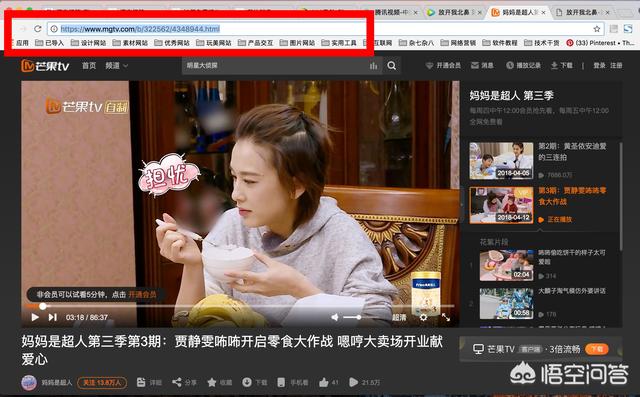This screenshot has height=397, width=640.
Task: Expand the 频道 channel dropdown
Action: tap(116, 65)
